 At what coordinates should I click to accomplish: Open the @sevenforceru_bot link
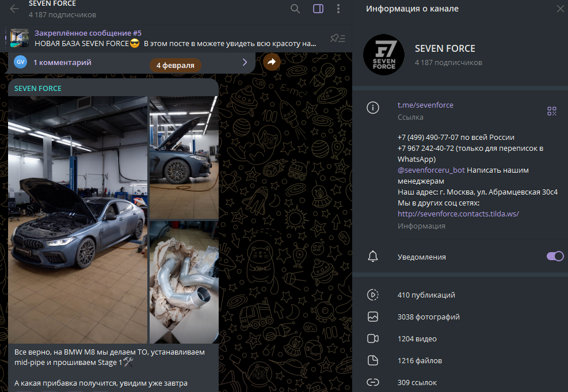430,170
